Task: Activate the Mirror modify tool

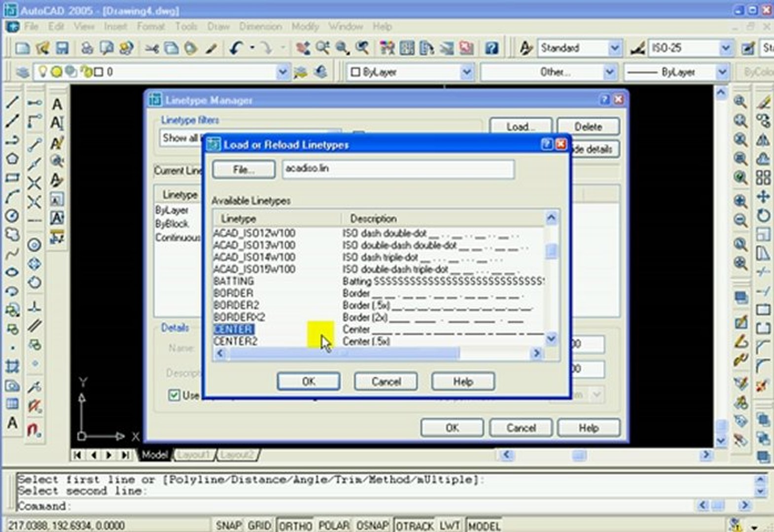Action: coord(764,140)
